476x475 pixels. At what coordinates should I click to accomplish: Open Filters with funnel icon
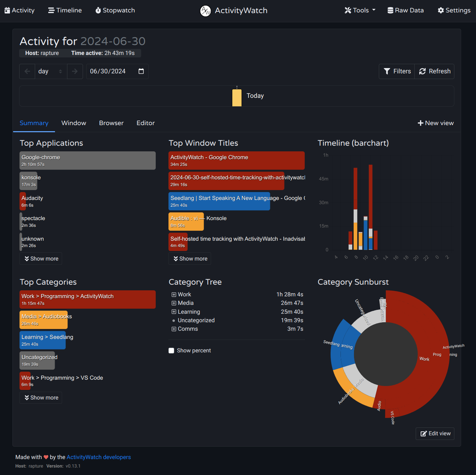coord(397,71)
